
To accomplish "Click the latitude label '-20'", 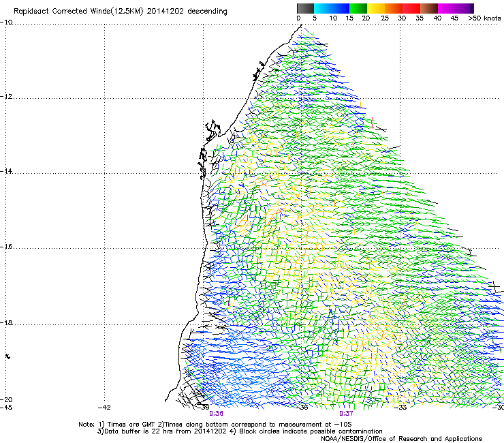I will click(6, 399).
